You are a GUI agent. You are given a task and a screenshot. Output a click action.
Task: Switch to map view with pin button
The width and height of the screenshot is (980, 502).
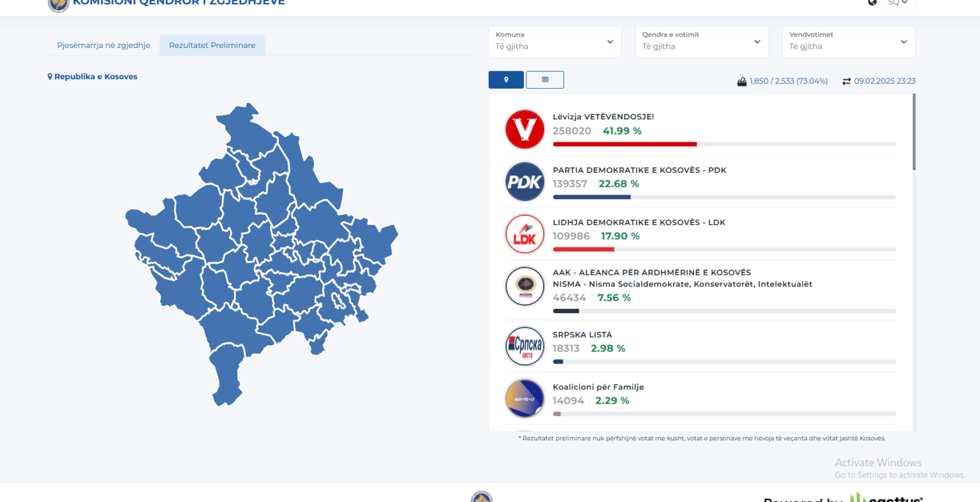[506, 80]
